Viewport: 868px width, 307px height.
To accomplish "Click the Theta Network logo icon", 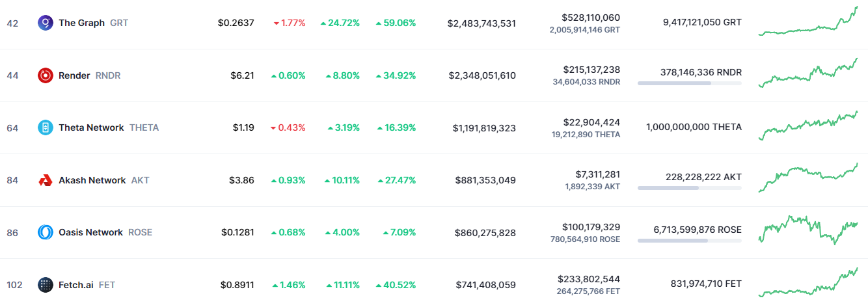I will [x=46, y=127].
